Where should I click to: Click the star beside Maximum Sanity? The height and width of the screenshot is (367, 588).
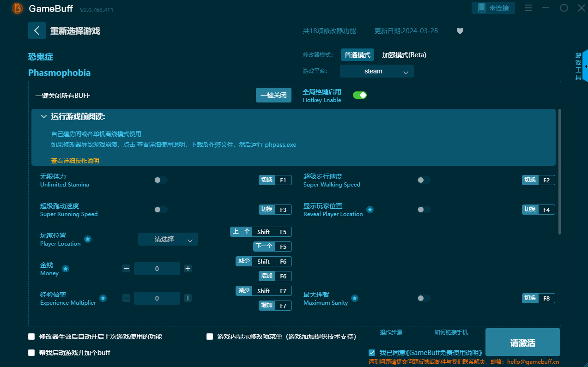click(354, 298)
